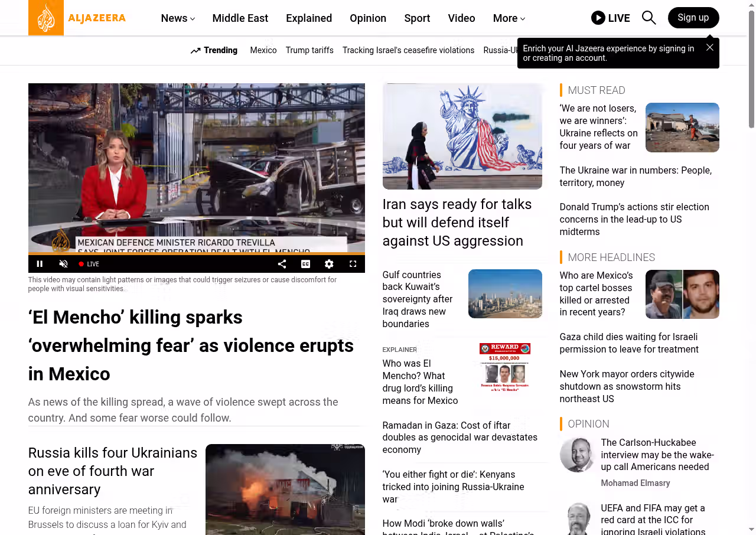Screen dimensions: 756x535
Task: Open the Middle East section
Action: [x=240, y=18]
